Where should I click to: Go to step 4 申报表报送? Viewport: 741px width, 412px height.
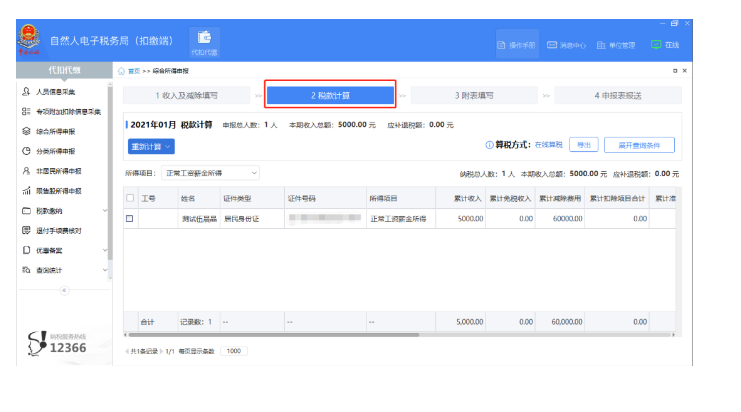pyautogui.click(x=615, y=95)
